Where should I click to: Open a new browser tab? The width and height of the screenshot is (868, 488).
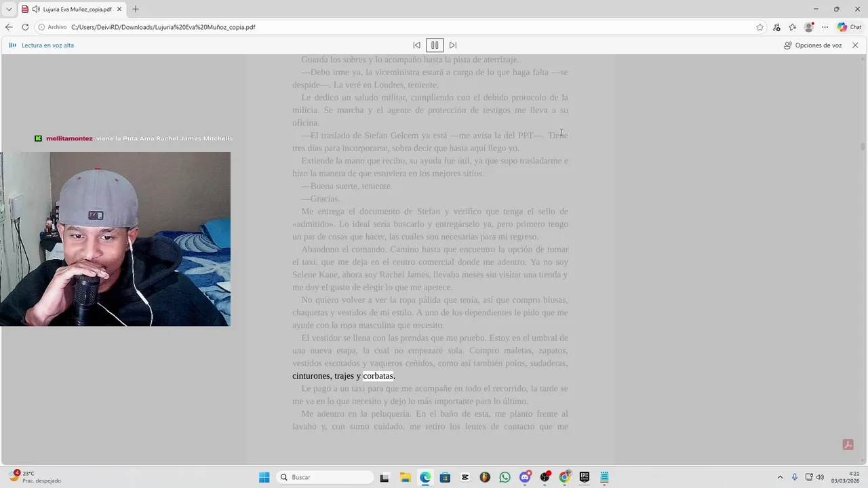[136, 9]
